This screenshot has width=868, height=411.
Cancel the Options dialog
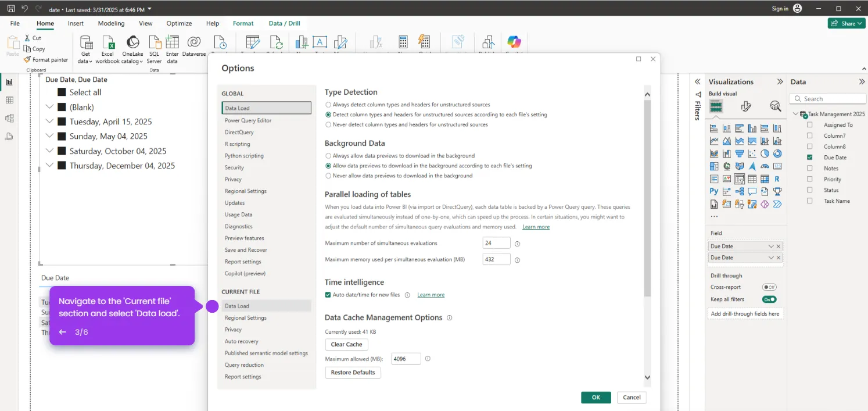tap(632, 398)
